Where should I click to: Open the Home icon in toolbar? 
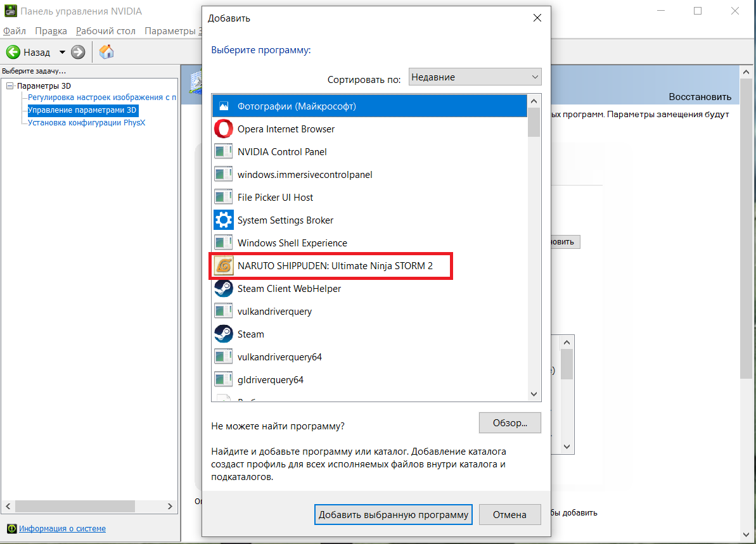click(106, 51)
